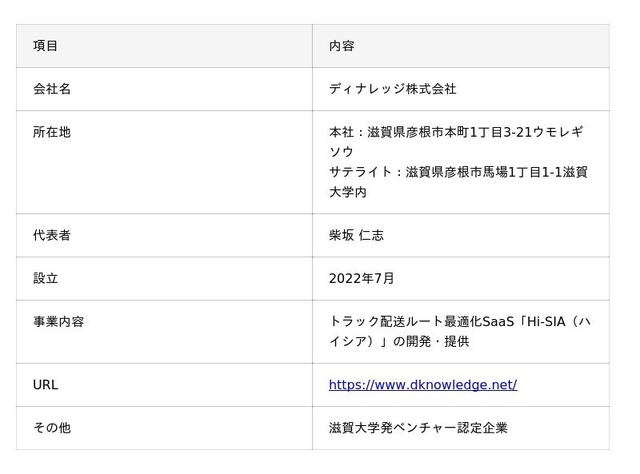Click the ソウ text in the headquarters address
The image size is (640, 474).
click(341, 152)
